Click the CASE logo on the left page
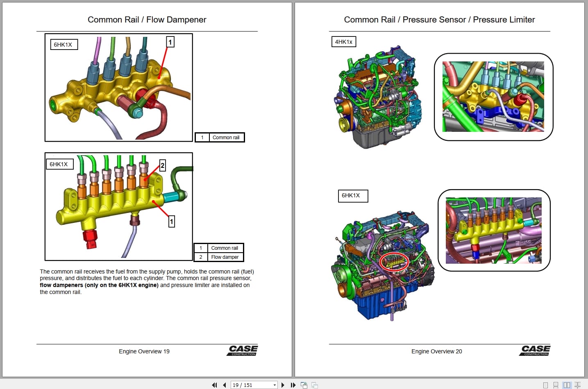The height and width of the screenshot is (389, 588). pos(242,351)
